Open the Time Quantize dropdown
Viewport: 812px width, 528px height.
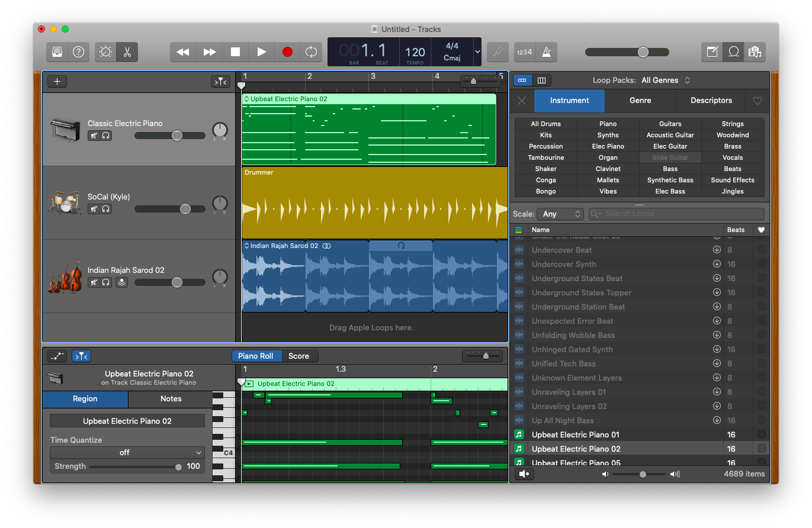click(127, 452)
